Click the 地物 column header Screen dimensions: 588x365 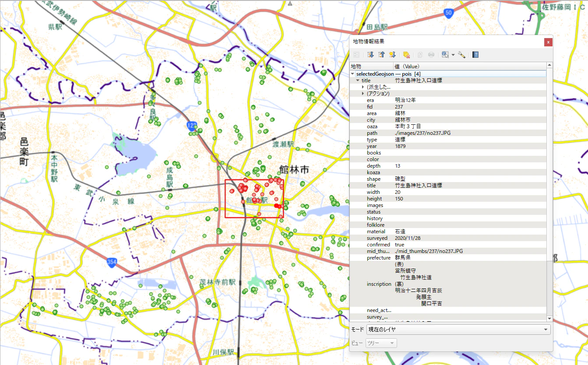pos(371,66)
